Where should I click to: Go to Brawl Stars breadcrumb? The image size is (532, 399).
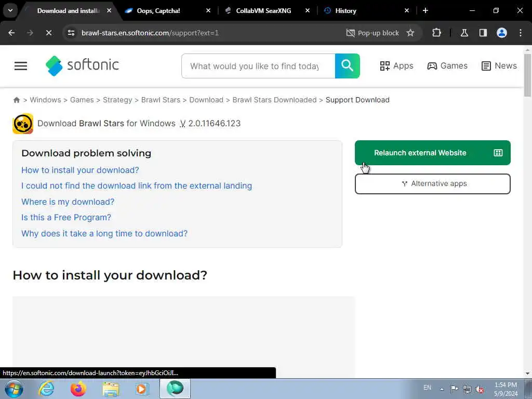(161, 100)
